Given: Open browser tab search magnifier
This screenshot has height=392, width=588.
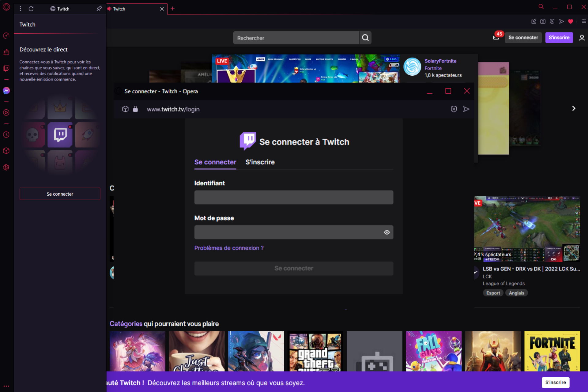Looking at the screenshot, I should coord(541,7).
